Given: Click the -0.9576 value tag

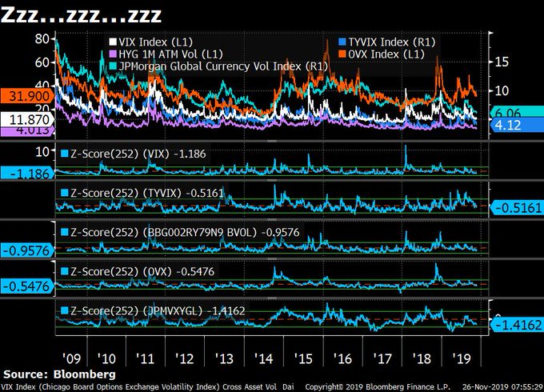Looking at the screenshot, I should tap(26, 250).
